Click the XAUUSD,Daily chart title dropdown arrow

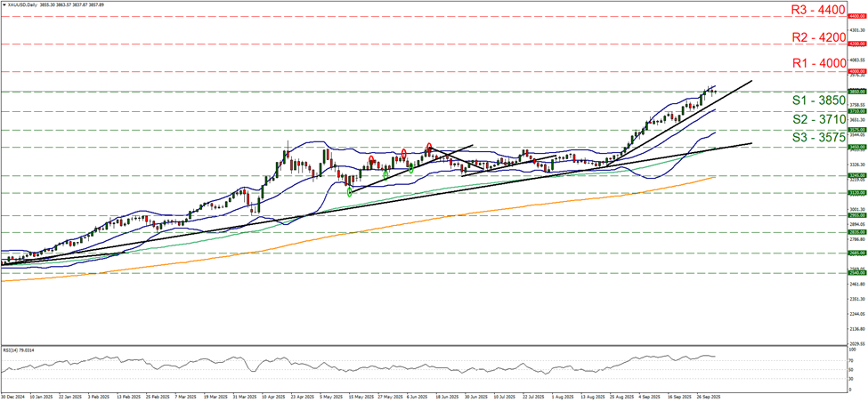[x=4, y=4]
